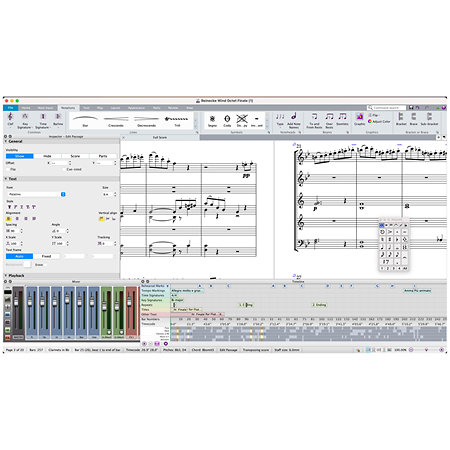Switch to the Layout ribbon tab

(115, 108)
